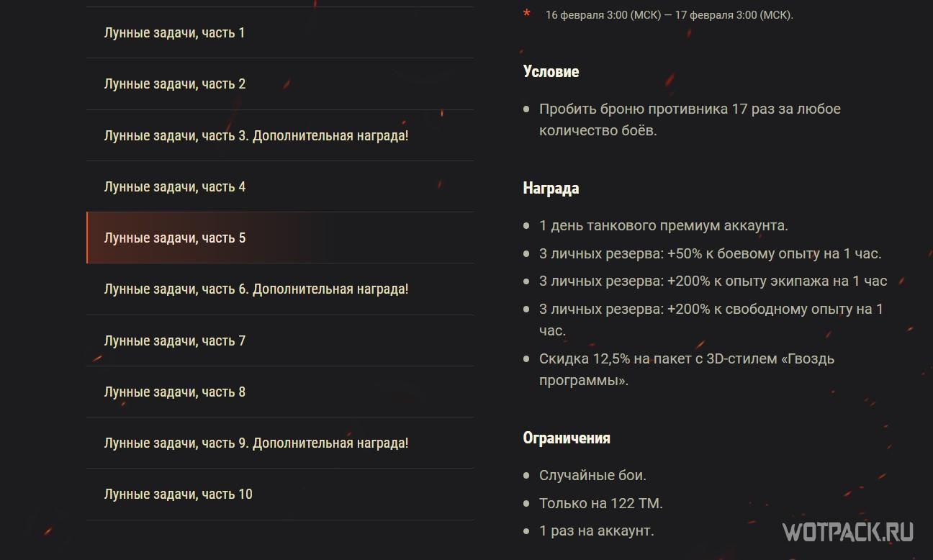Select Лунные задачи, часть 2

click(x=175, y=84)
